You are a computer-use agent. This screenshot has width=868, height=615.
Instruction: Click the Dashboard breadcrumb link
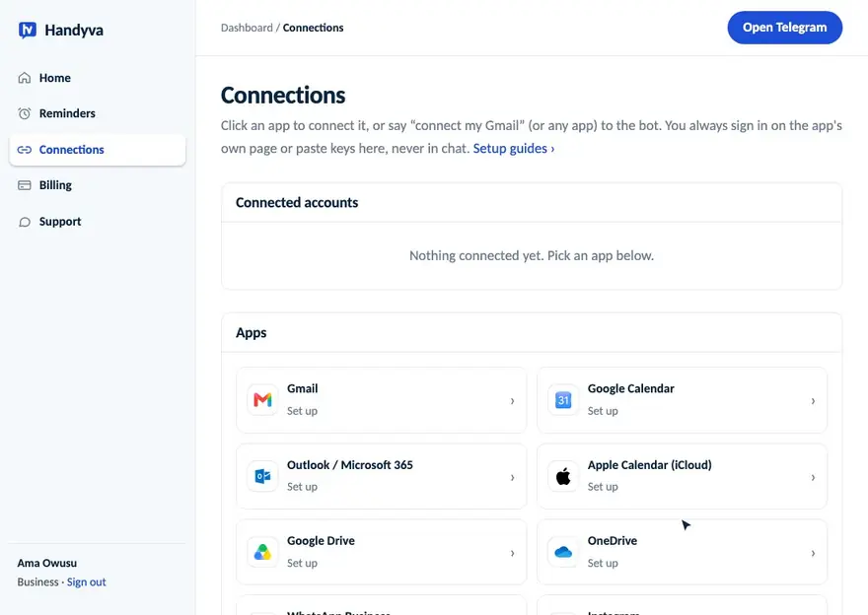tap(247, 28)
